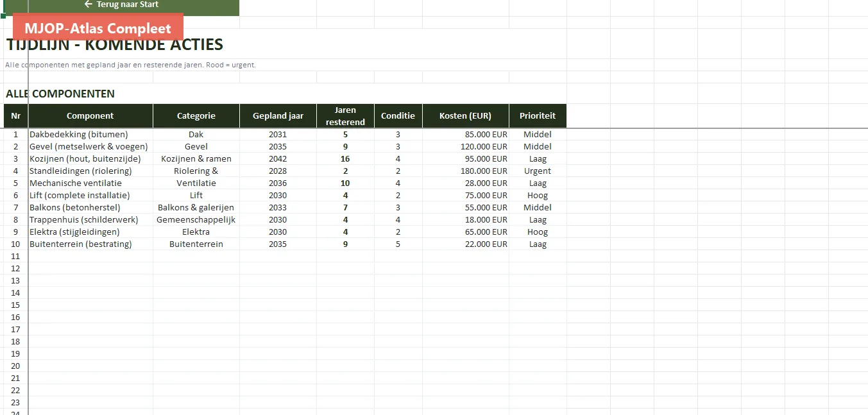Viewport: 868px width, 415px height.
Task: Click the Ventilatie category cell
Action: 196,183
